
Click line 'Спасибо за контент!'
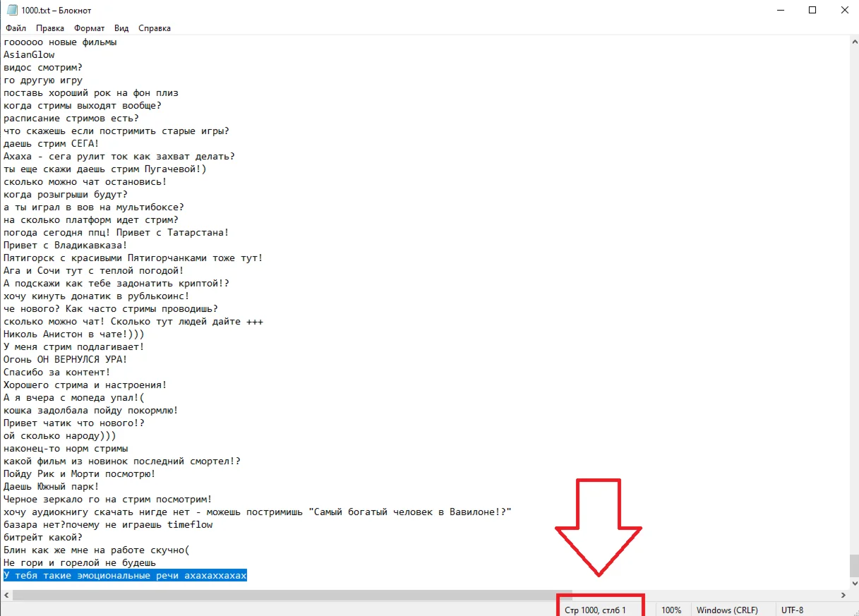coord(57,372)
